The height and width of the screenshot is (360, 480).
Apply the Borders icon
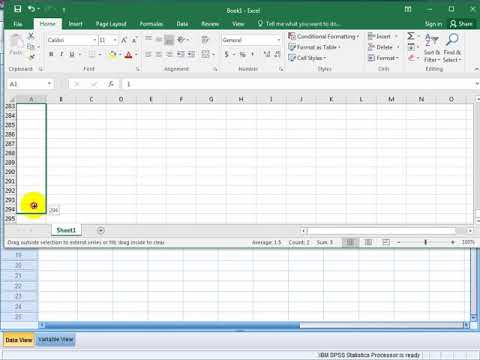[92, 54]
